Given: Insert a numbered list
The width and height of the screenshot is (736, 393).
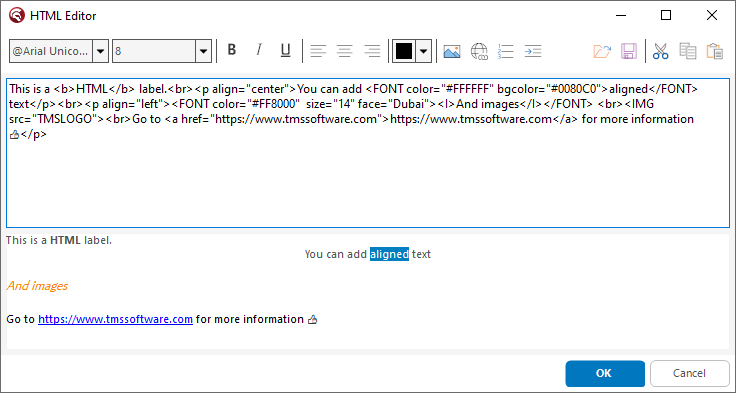Looking at the screenshot, I should pyautogui.click(x=506, y=51).
